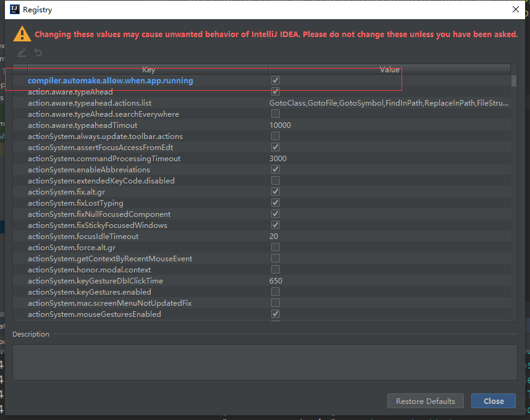This screenshot has height=420, width=530.
Task: Select actionSystem.extendedKeyCode.disabled key
Action: [101, 181]
